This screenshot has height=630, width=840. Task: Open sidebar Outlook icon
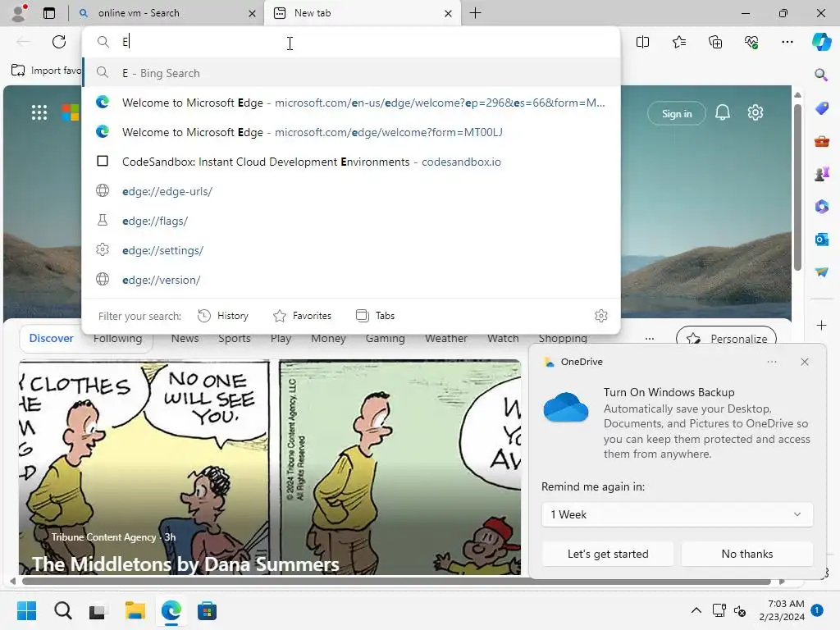click(821, 240)
